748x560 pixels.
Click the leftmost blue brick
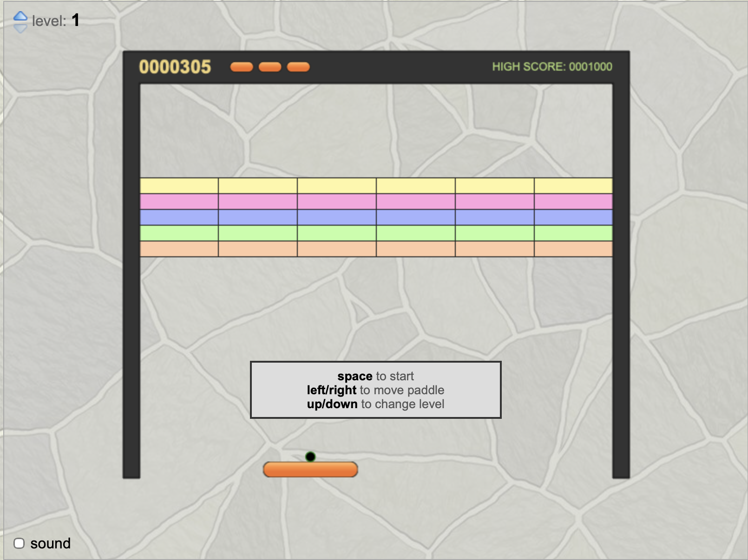coord(179,217)
